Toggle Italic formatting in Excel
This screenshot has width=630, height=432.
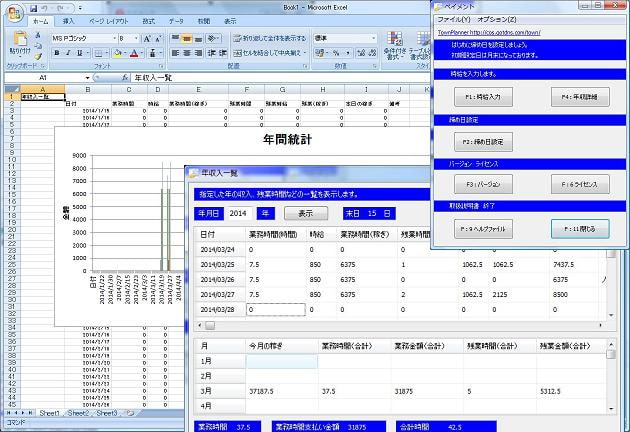click(x=68, y=53)
